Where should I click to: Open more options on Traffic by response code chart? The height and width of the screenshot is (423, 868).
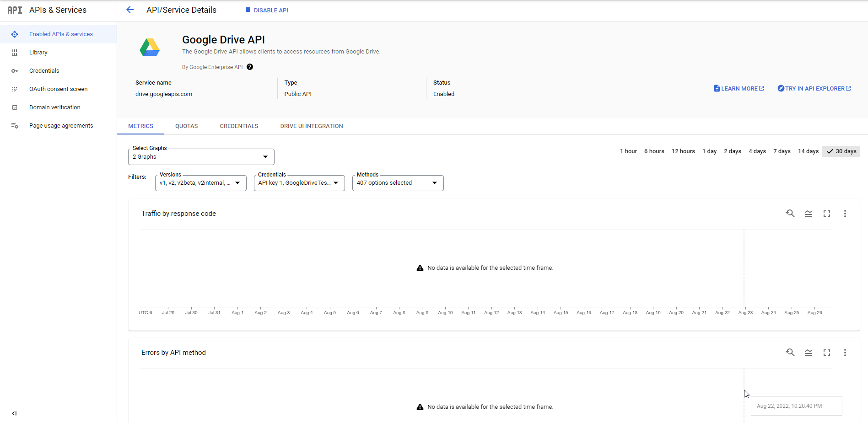845,214
